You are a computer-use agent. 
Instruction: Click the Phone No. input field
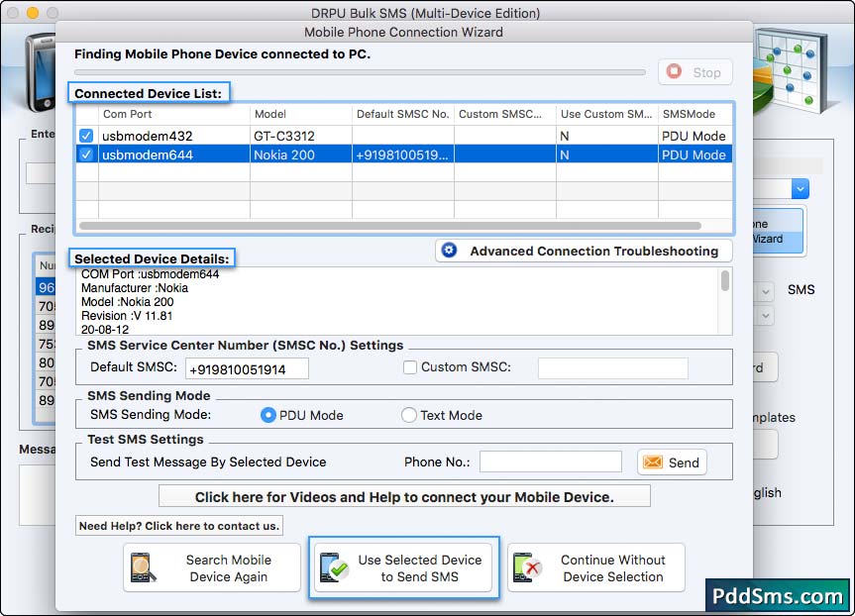tap(550, 462)
